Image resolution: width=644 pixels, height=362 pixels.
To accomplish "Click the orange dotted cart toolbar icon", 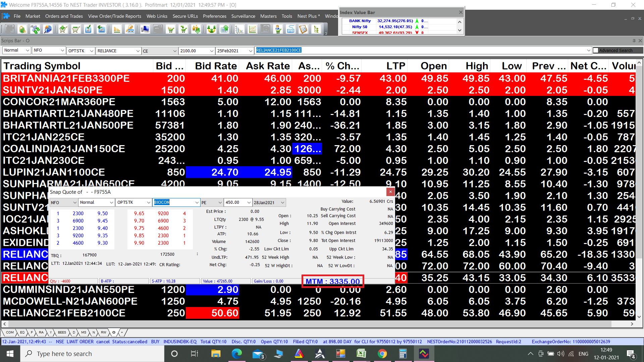I will pyautogui.click(x=171, y=29).
